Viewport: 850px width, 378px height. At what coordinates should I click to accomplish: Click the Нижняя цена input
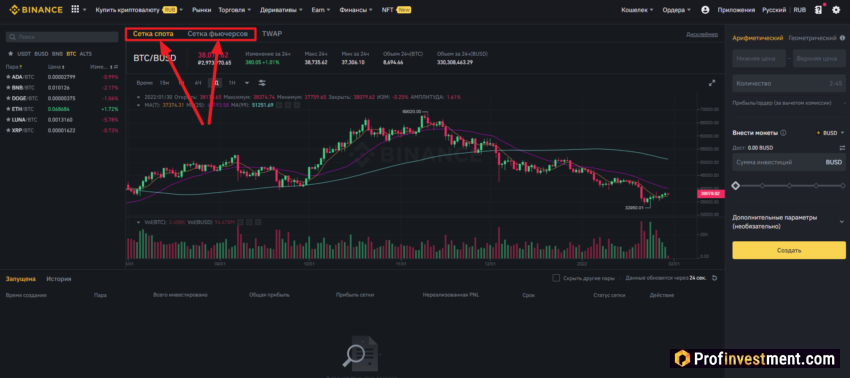coord(758,59)
